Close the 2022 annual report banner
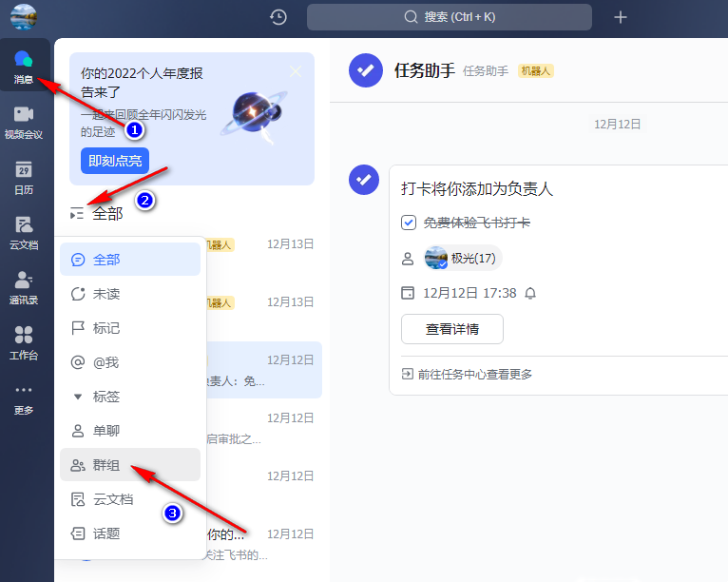 pyautogui.click(x=296, y=70)
